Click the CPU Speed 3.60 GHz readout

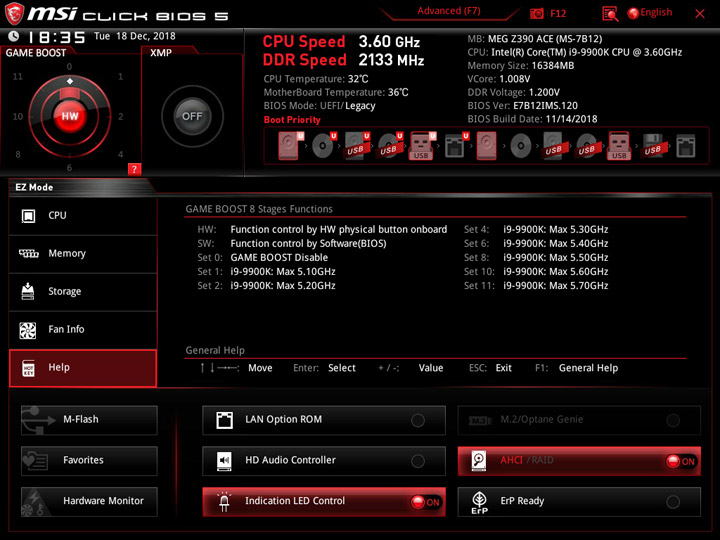(341, 42)
